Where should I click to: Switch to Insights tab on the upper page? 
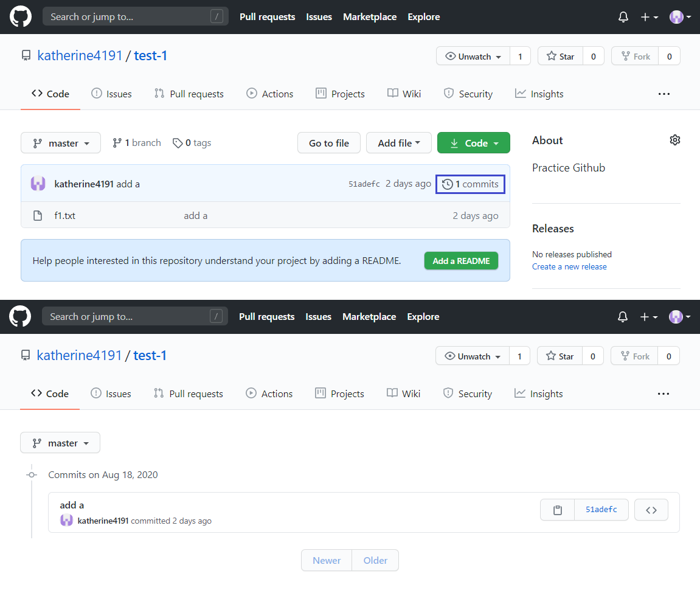pos(539,94)
